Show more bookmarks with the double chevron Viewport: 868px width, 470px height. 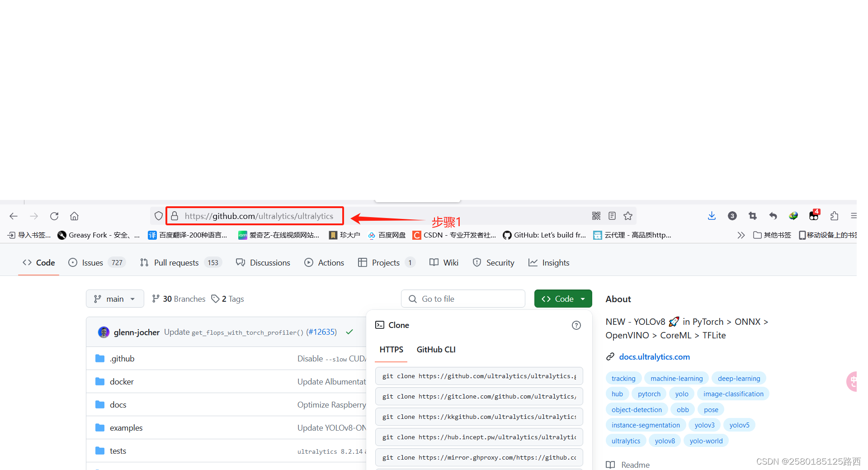point(741,235)
